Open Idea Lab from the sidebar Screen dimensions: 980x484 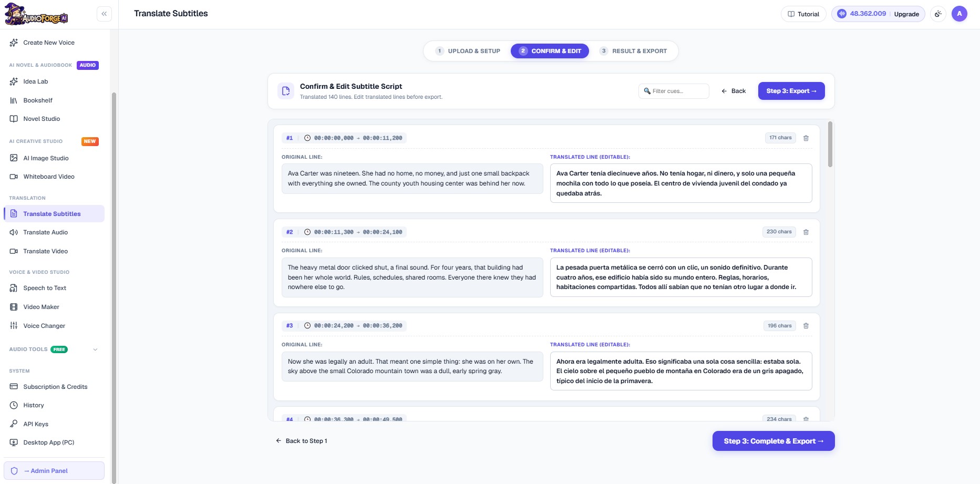click(54, 81)
